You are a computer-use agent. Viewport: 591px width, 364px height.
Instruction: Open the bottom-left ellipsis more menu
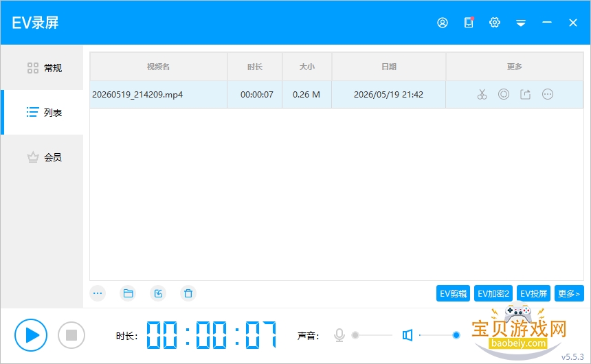pos(98,293)
